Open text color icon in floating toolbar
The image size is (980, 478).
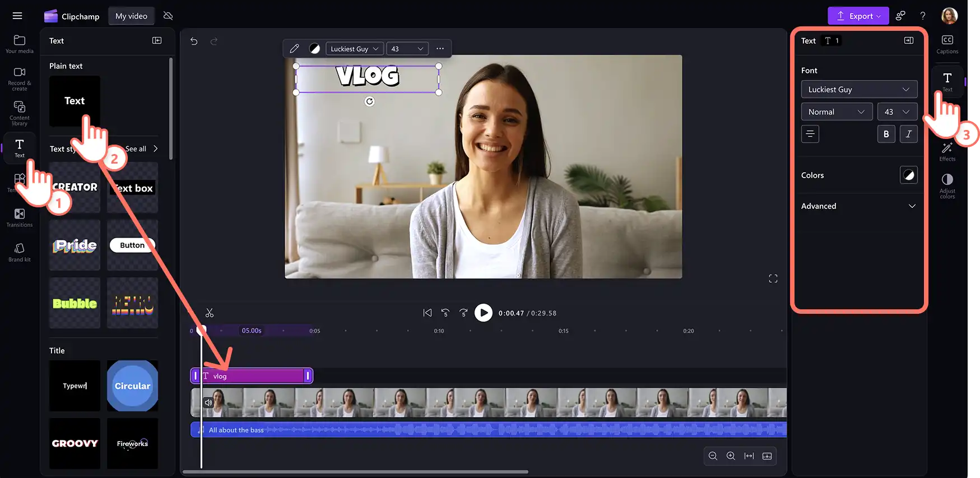315,49
